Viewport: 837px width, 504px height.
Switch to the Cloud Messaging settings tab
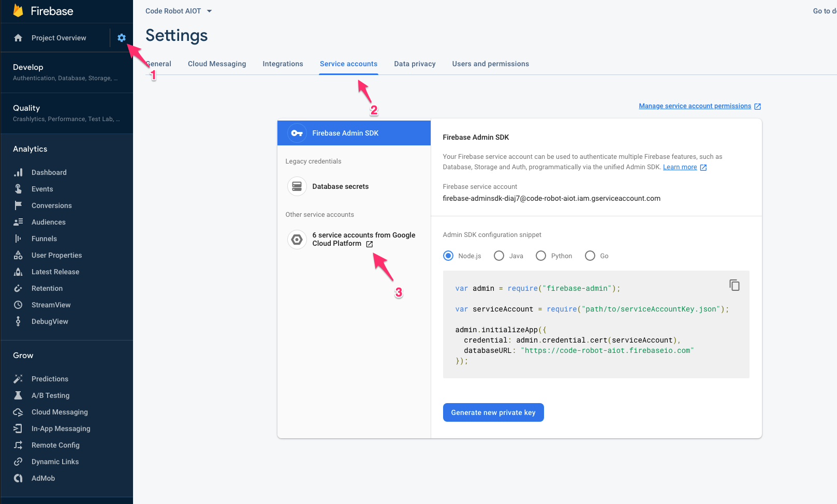tap(217, 64)
